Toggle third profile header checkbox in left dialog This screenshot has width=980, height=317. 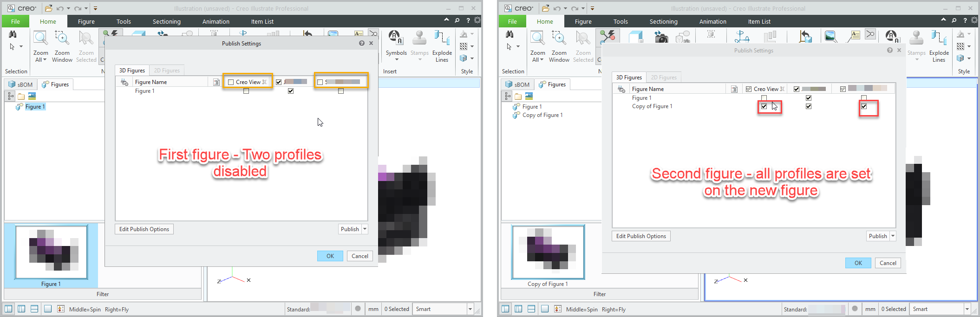[320, 82]
